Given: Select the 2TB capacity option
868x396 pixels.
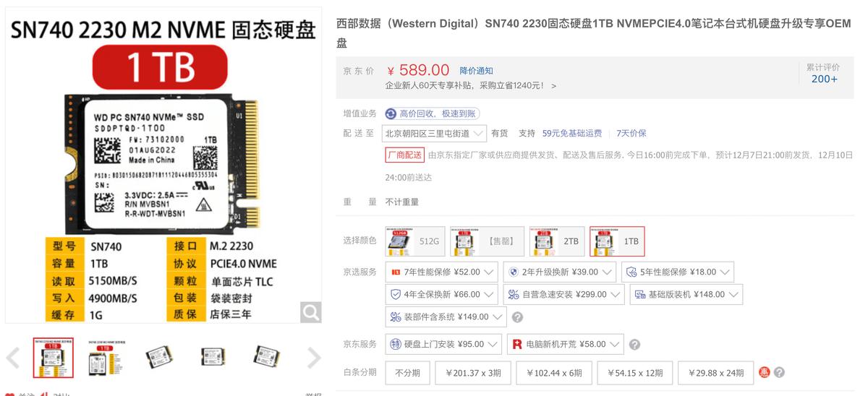Looking at the screenshot, I should click(556, 241).
